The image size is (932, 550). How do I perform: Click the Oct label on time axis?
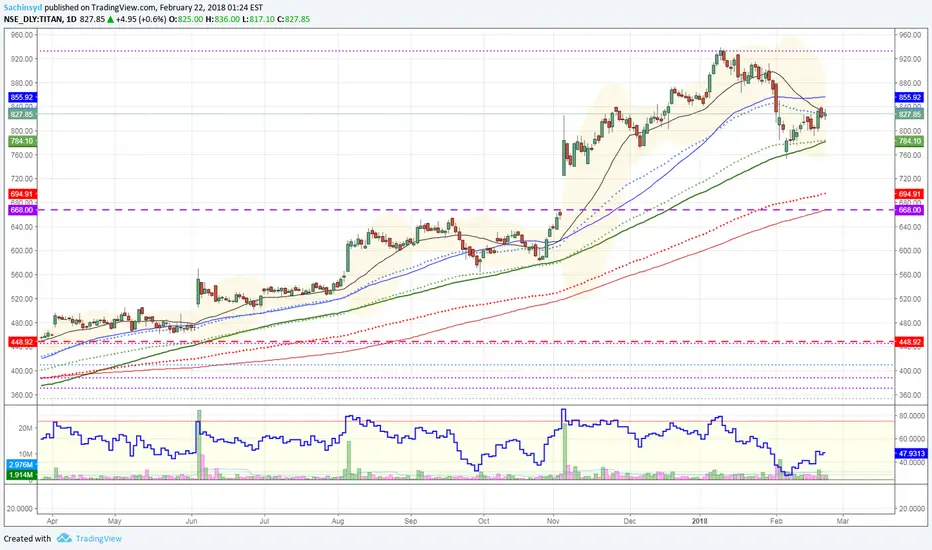coord(484,521)
